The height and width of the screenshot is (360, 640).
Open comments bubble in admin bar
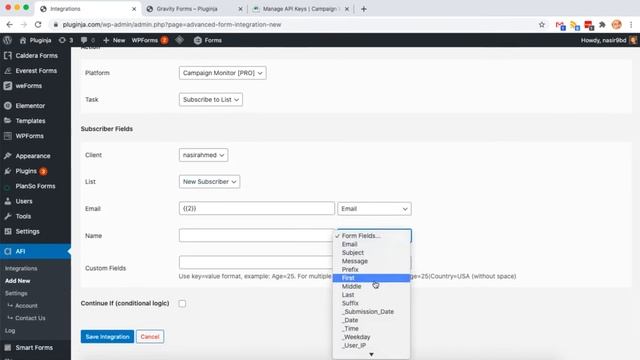click(x=87, y=40)
